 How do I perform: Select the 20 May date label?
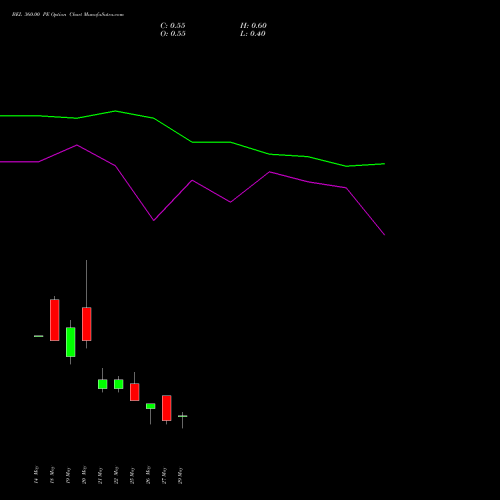[x=84, y=475]
